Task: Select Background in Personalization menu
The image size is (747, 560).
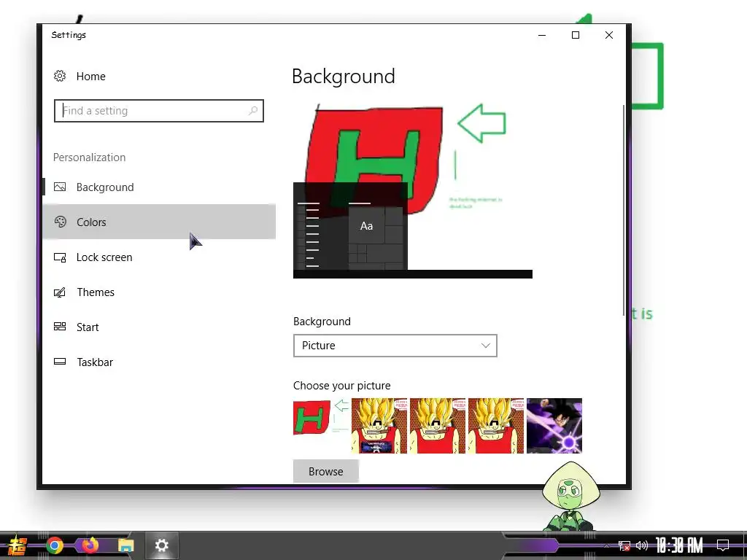Action: (x=159, y=187)
